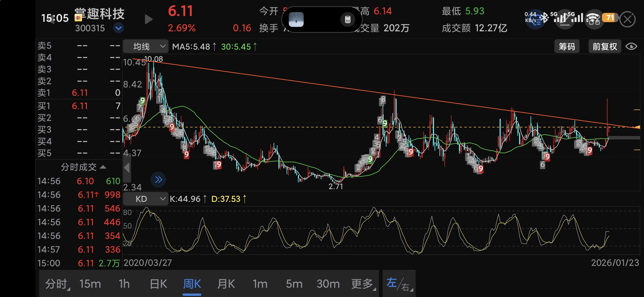
Task: Select the 分时 intraday tab
Action: (57, 284)
